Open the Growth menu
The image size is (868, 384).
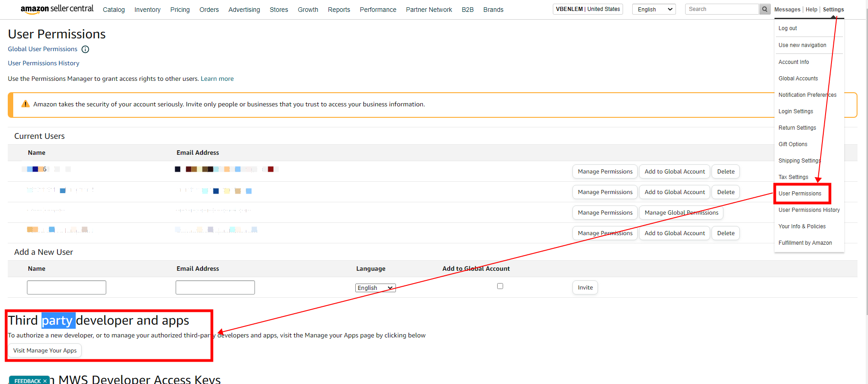pos(308,10)
